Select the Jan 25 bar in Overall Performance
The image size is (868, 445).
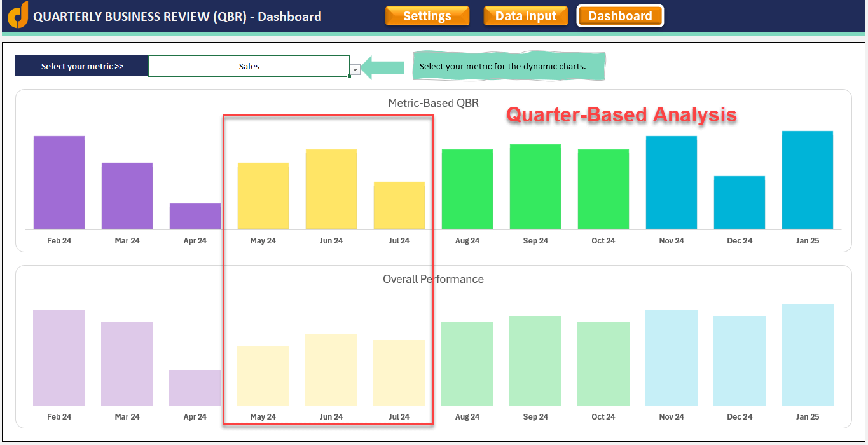coord(807,356)
